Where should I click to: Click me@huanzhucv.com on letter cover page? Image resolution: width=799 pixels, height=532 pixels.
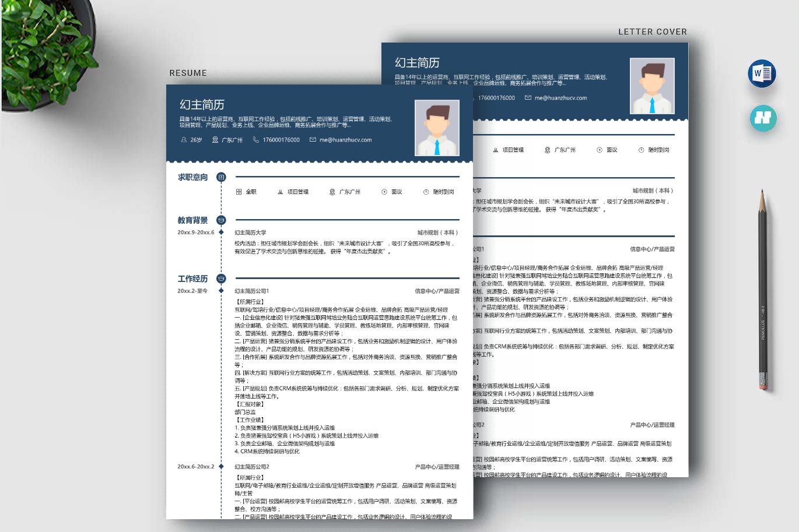tap(560, 98)
